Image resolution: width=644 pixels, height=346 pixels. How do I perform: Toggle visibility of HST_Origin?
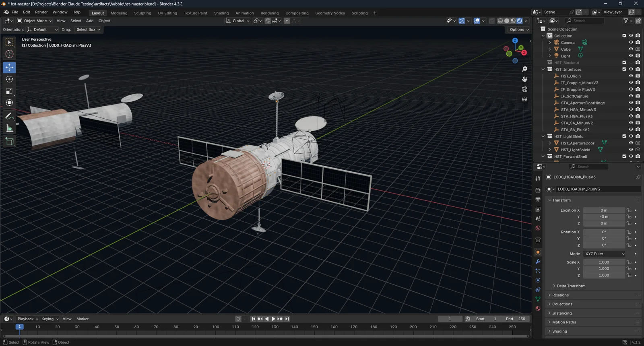point(631,76)
